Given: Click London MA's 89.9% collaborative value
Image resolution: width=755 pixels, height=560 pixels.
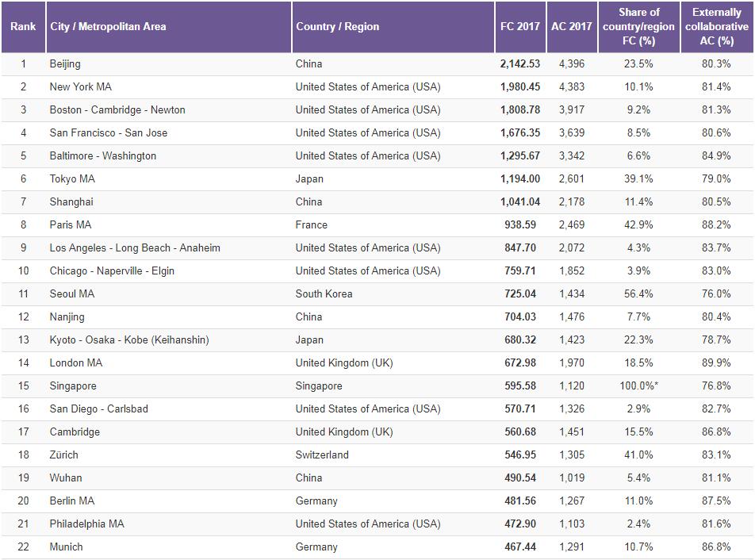Looking at the screenshot, I should 717,362.
